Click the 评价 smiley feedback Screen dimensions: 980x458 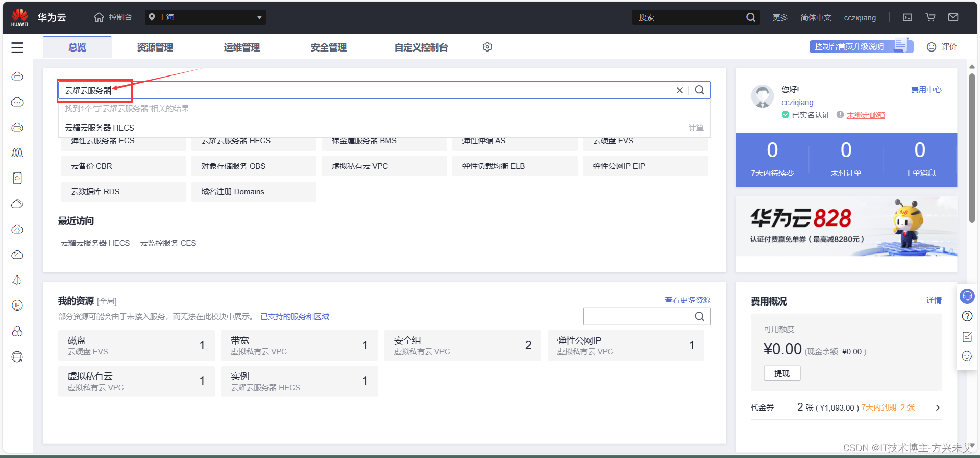point(942,47)
